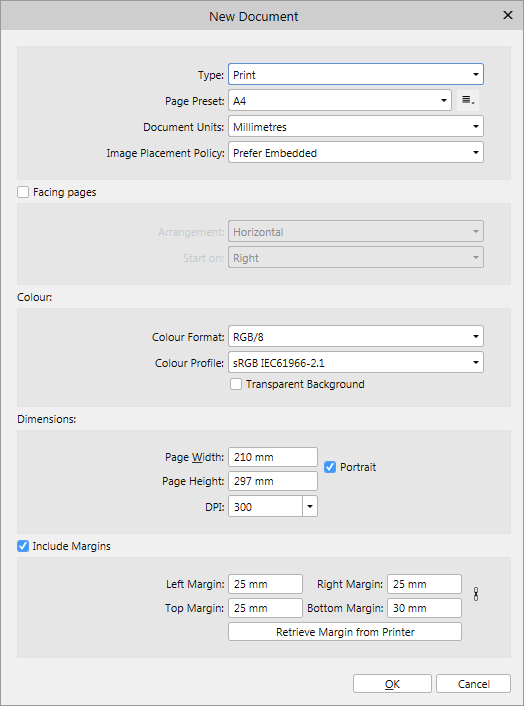This screenshot has height=706, width=524.
Task: Expand the Page Preset A4 dropdown
Action: [x=339, y=100]
